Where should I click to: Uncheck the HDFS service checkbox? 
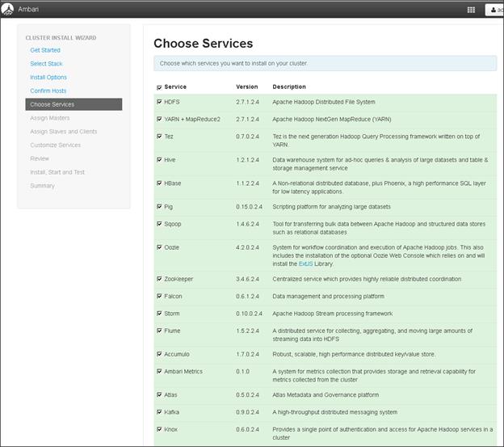(x=159, y=102)
